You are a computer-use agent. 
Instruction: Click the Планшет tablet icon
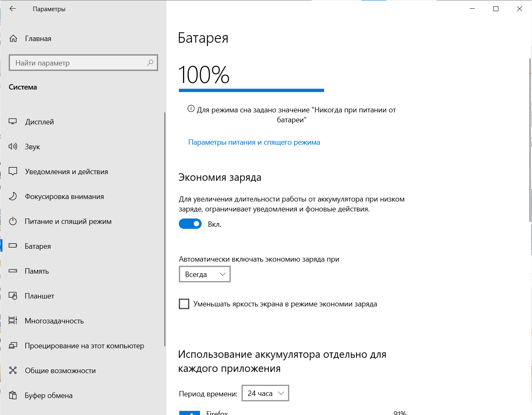(x=13, y=296)
